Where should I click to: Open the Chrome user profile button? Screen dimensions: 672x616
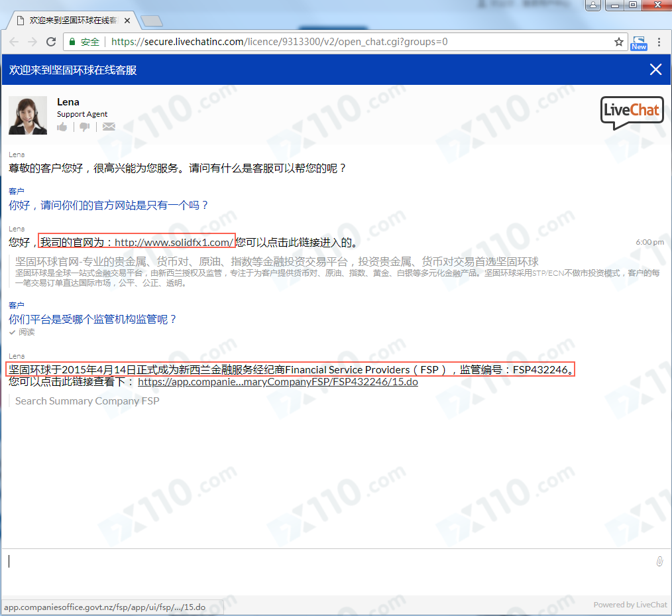tap(592, 5)
